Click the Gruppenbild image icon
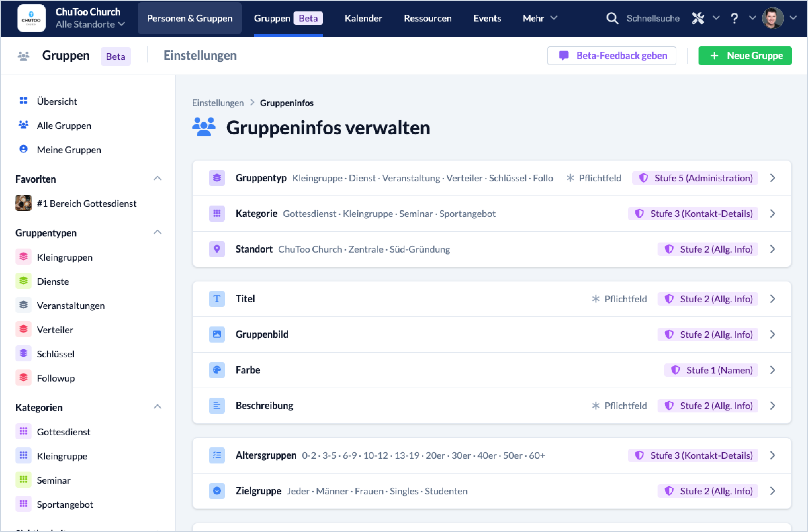Viewport: 808px width, 532px height. (x=217, y=335)
